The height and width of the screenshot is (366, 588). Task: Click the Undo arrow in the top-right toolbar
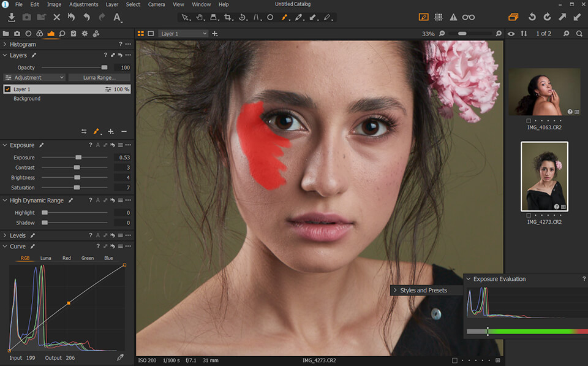532,17
